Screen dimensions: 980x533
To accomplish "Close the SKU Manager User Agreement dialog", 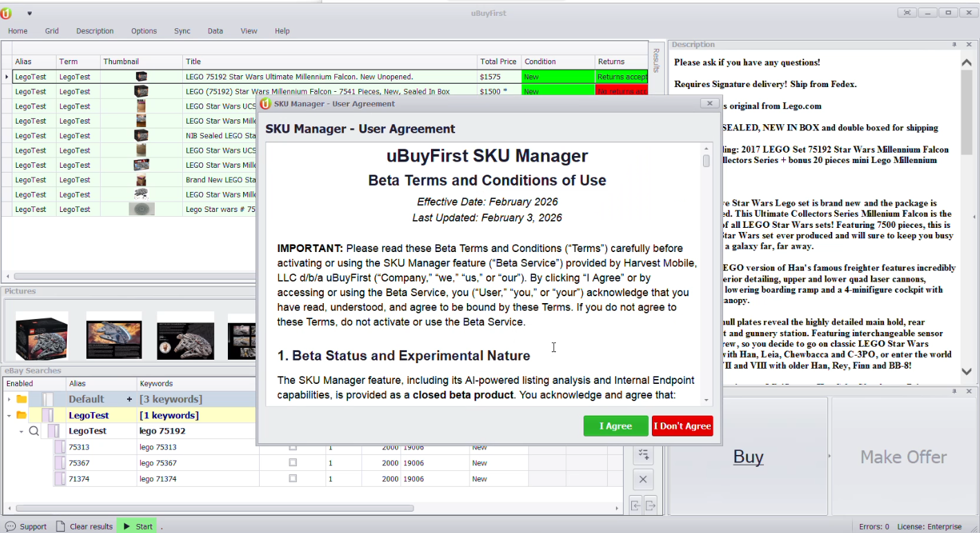I will [709, 104].
